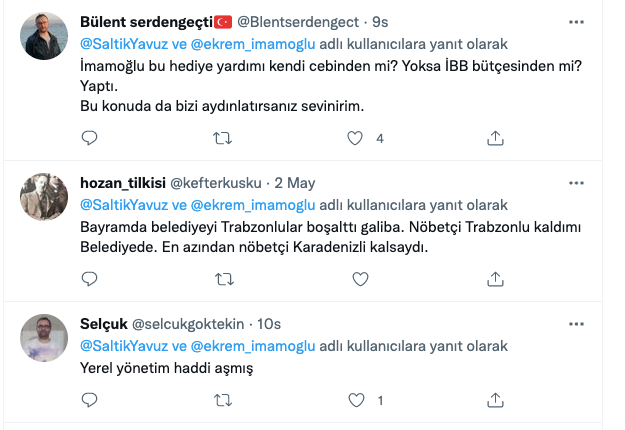Viewport: 625px width, 430px height.
Task: Share Selçuk's tweet
Action: 495,400
